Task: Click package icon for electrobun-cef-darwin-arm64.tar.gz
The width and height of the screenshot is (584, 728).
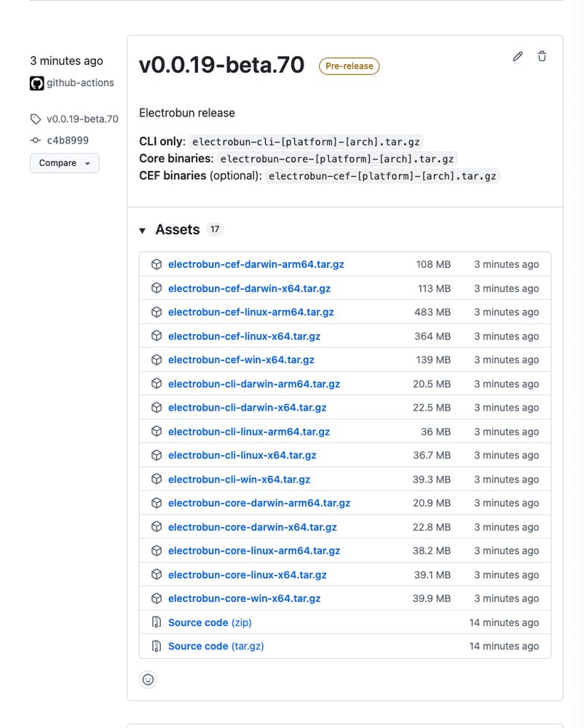Action: point(157,264)
